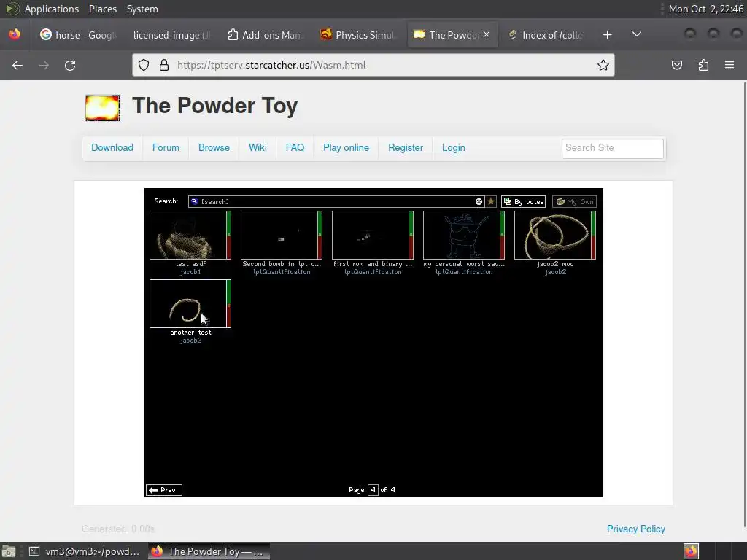Image resolution: width=747 pixels, height=560 pixels.
Task: Click the browser forward arrow
Action: [x=44, y=65]
